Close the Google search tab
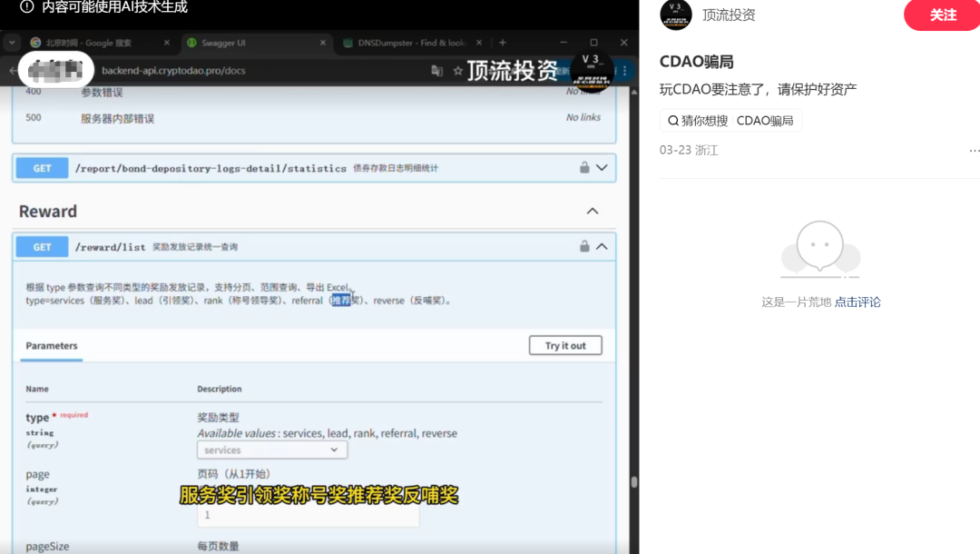Screen dimensions: 980x554 pos(166,43)
